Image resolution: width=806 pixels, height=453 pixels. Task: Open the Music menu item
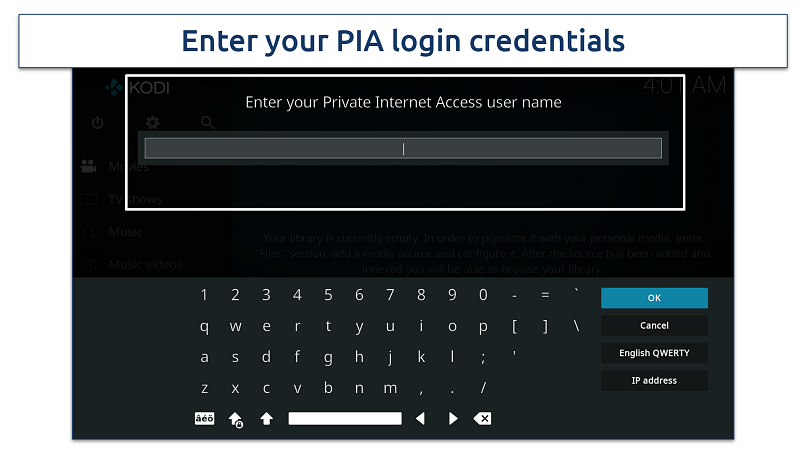coord(125,232)
